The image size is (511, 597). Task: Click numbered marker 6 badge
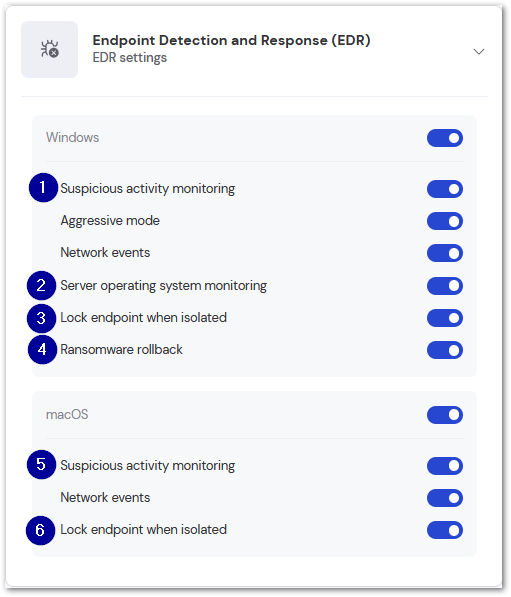(x=40, y=530)
